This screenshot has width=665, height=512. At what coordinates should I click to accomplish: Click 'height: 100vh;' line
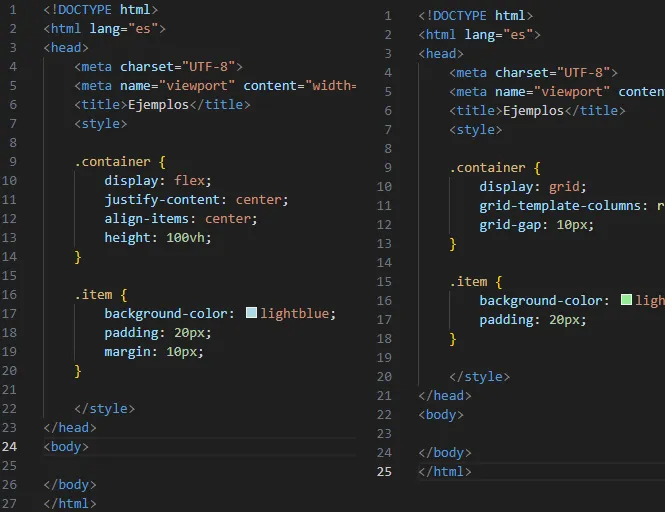158,238
